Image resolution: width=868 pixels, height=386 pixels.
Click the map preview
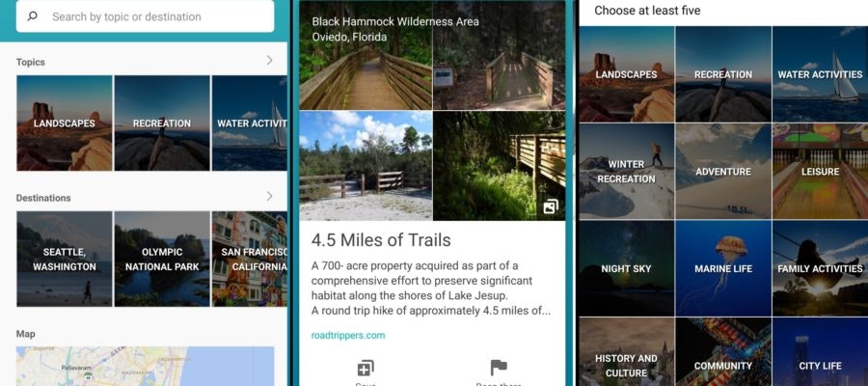tap(145, 366)
